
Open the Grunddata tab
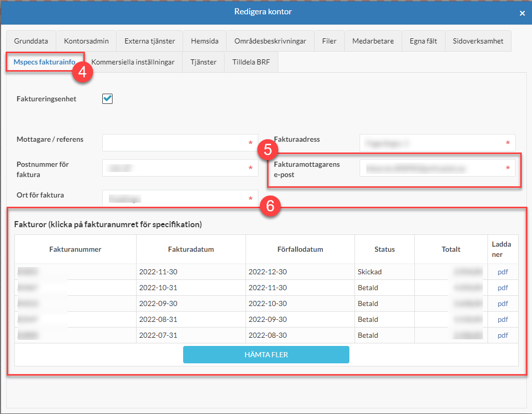tap(31, 41)
